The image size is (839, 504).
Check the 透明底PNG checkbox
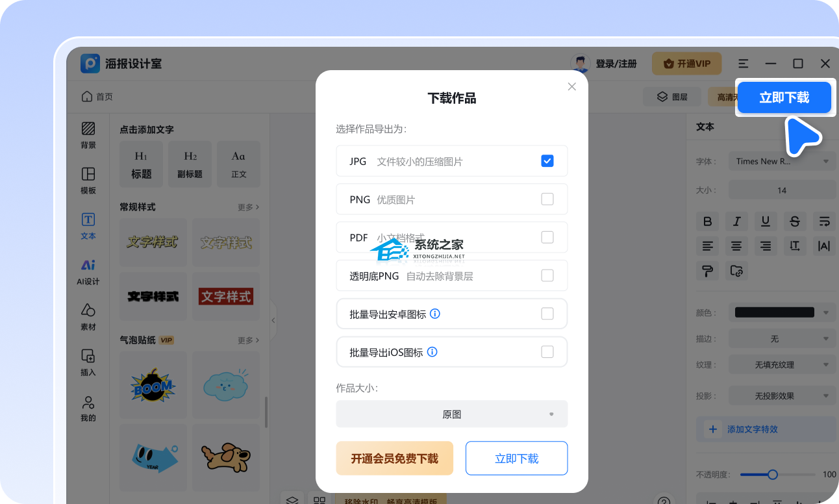(547, 276)
